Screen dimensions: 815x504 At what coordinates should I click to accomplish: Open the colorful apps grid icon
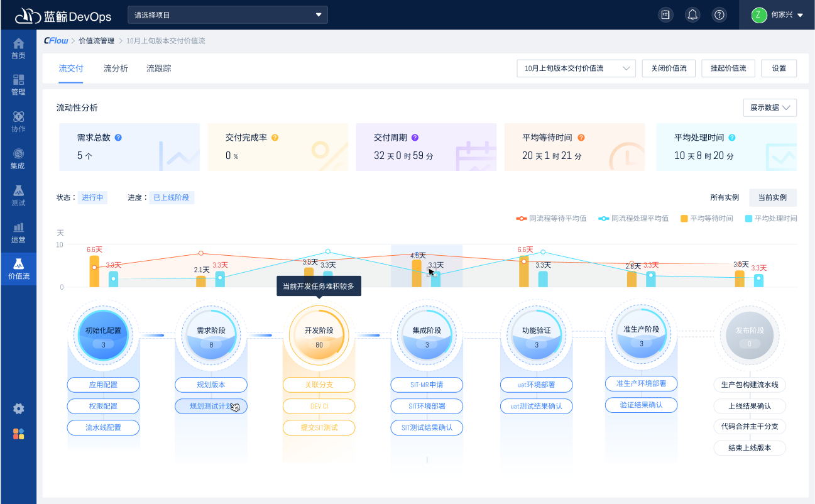coord(18,434)
